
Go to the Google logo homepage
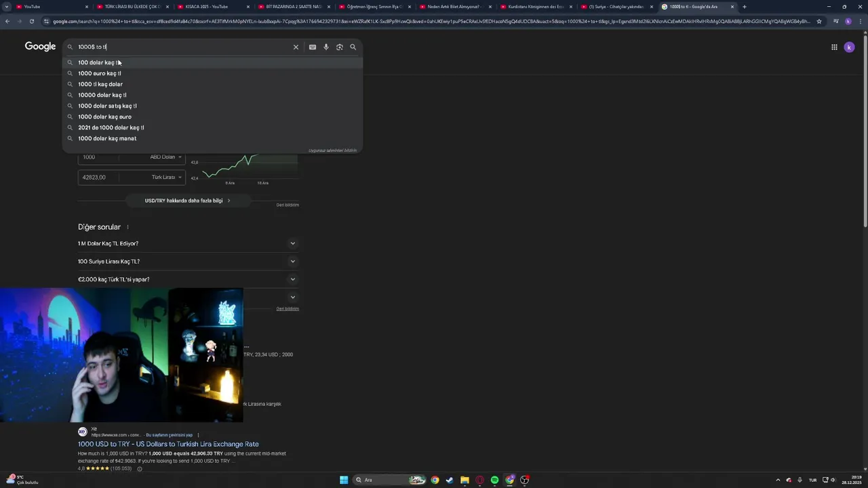40,46
